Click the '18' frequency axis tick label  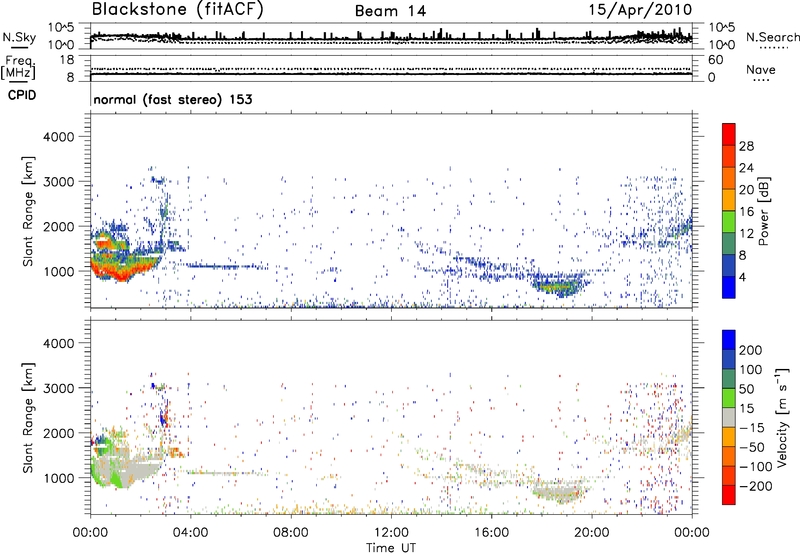[67, 60]
